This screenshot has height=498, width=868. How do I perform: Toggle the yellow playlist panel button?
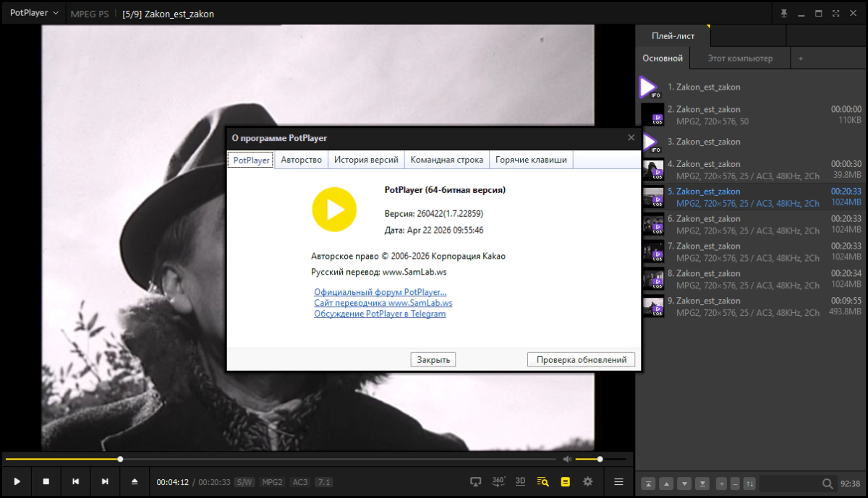pyautogui.click(x=566, y=481)
